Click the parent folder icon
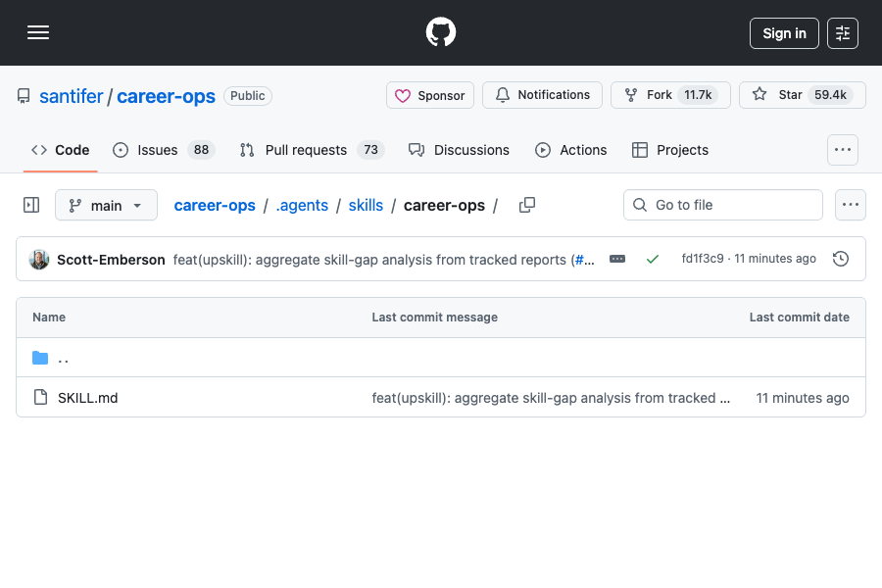This screenshot has height=588, width=882. click(x=40, y=358)
